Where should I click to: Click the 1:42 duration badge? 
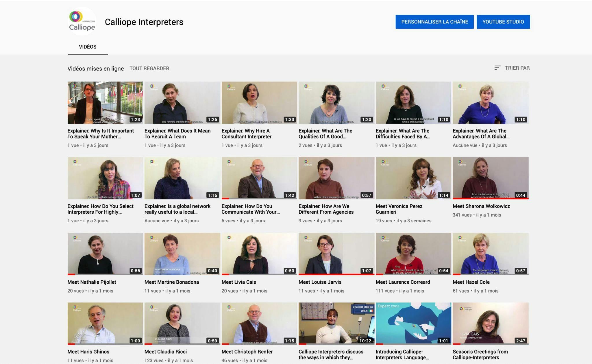point(289,195)
